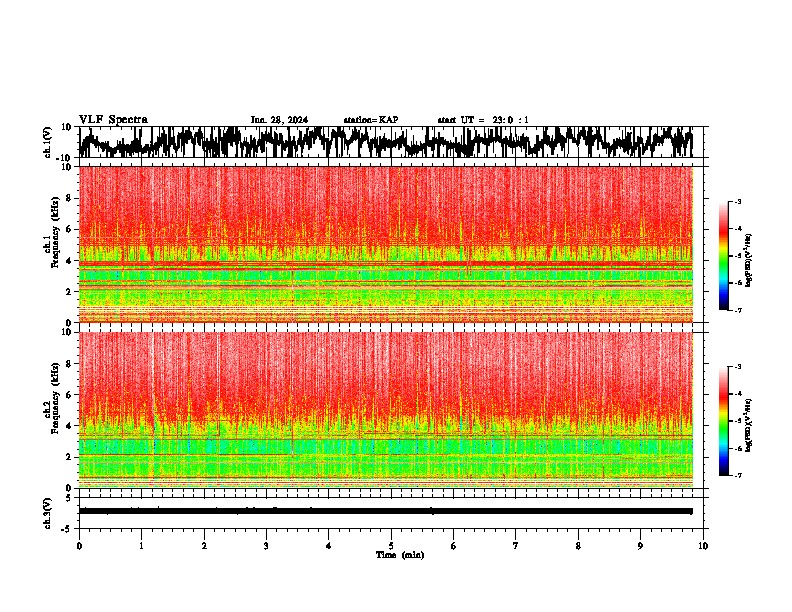792x612 pixels.
Task: Click the "-3" tick on ch.1 colorbar
Action: point(738,201)
